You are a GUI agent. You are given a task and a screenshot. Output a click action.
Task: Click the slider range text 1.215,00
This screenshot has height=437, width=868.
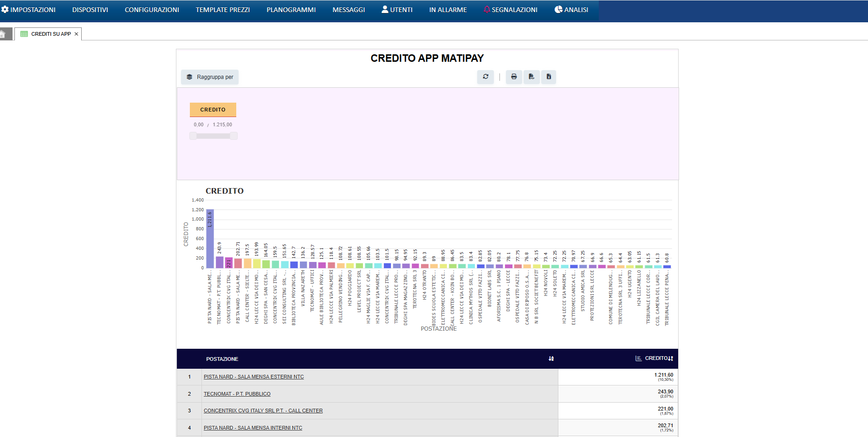click(222, 124)
